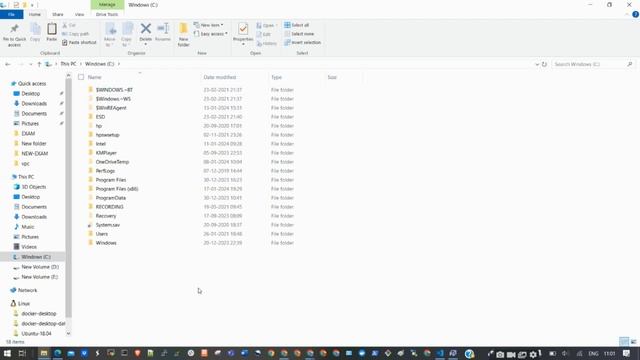
Task: Go up one folder level arrow
Action: click(x=39, y=64)
